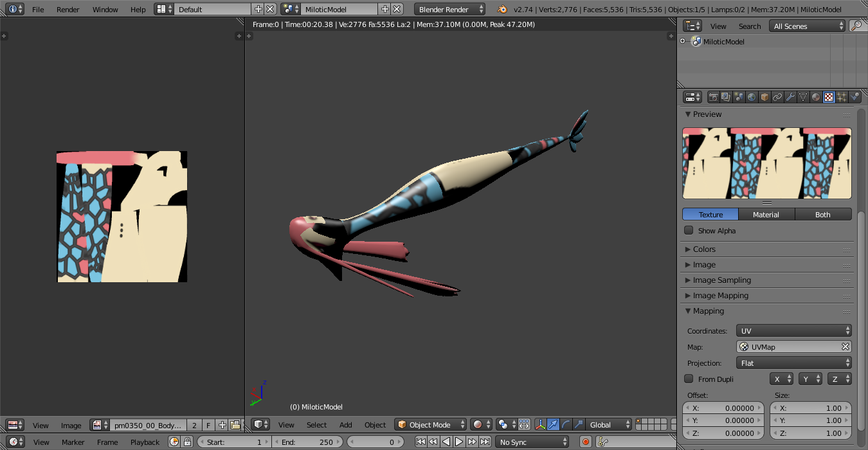Select the Both preview tab

click(823, 214)
